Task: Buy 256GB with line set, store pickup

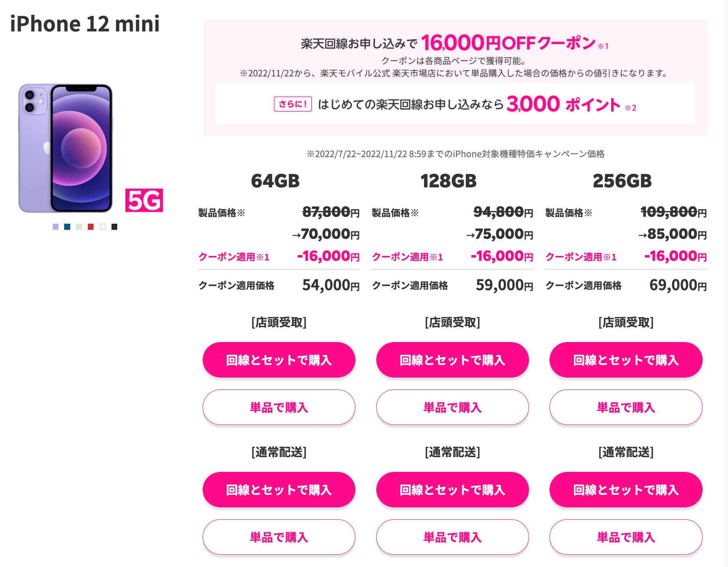Action: [x=626, y=360]
